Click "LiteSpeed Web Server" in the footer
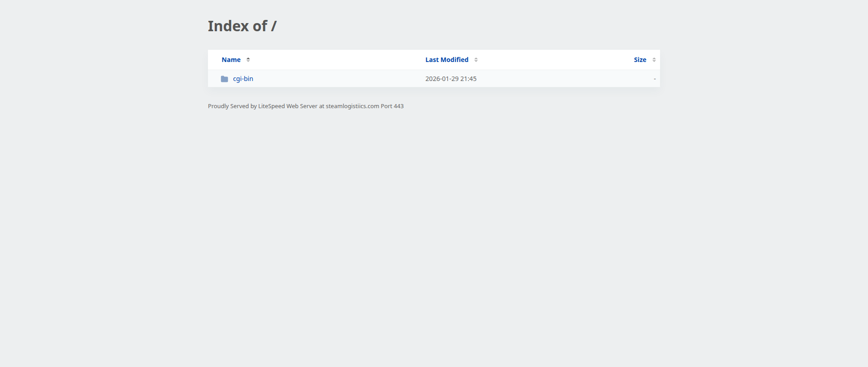This screenshot has height=367, width=868. coord(288,106)
